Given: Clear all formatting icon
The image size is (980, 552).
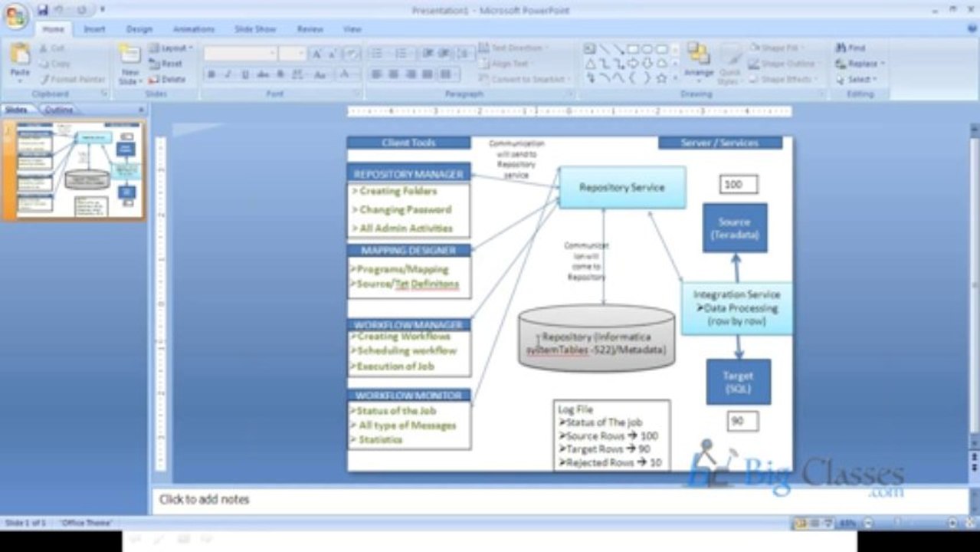Looking at the screenshot, I should 352,54.
